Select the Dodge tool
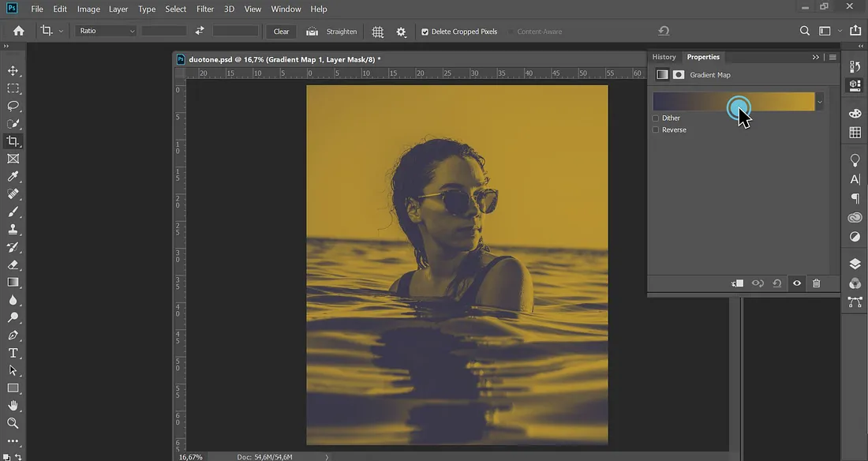Viewport: 868px width, 461px height. pyautogui.click(x=13, y=317)
